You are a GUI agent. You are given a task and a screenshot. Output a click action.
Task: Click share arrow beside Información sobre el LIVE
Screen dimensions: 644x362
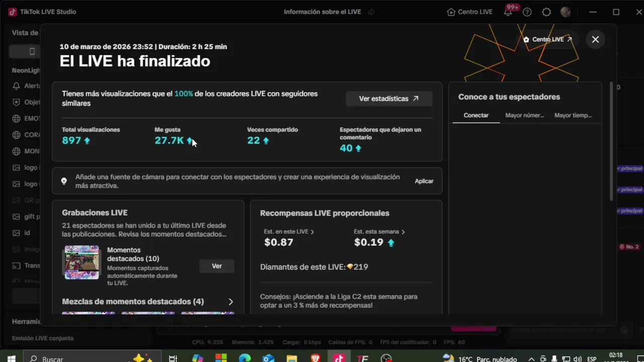click(371, 12)
